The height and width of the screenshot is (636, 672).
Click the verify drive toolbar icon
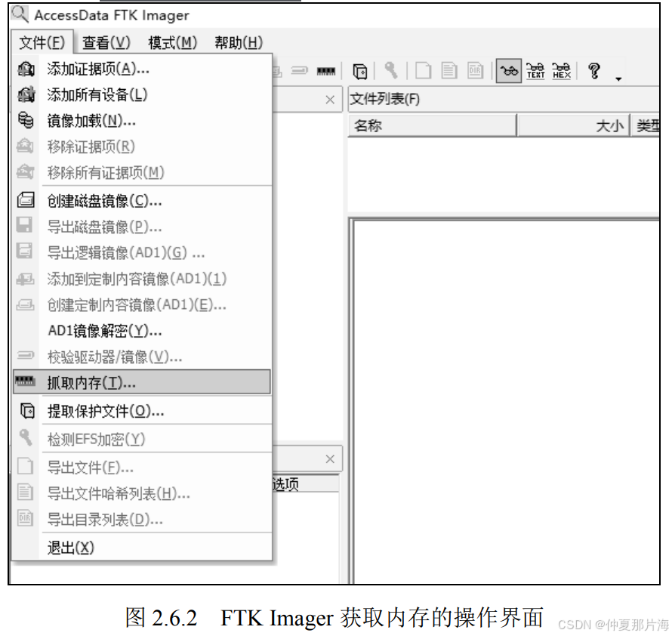click(299, 70)
